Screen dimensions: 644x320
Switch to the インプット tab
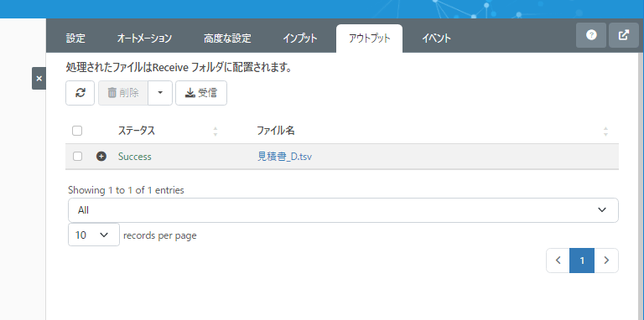pos(300,39)
